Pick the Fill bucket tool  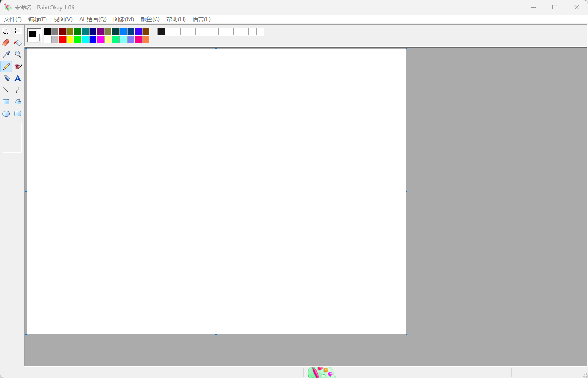pyautogui.click(x=18, y=43)
